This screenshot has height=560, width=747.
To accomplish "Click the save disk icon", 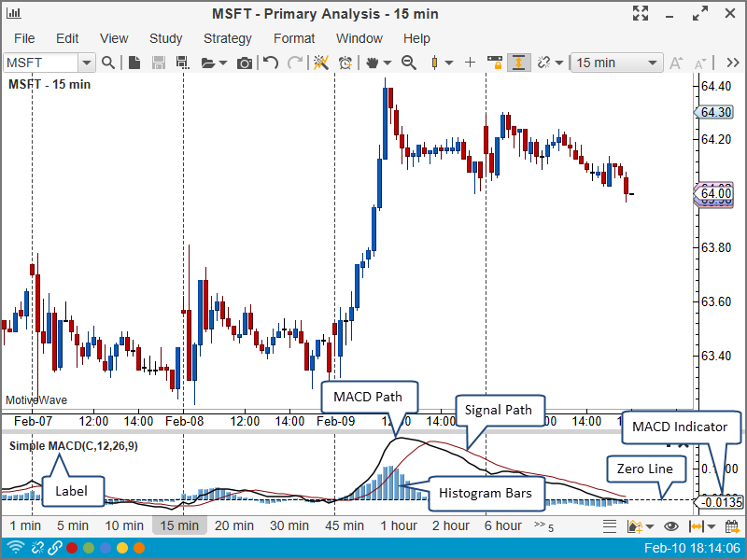I will (x=158, y=63).
